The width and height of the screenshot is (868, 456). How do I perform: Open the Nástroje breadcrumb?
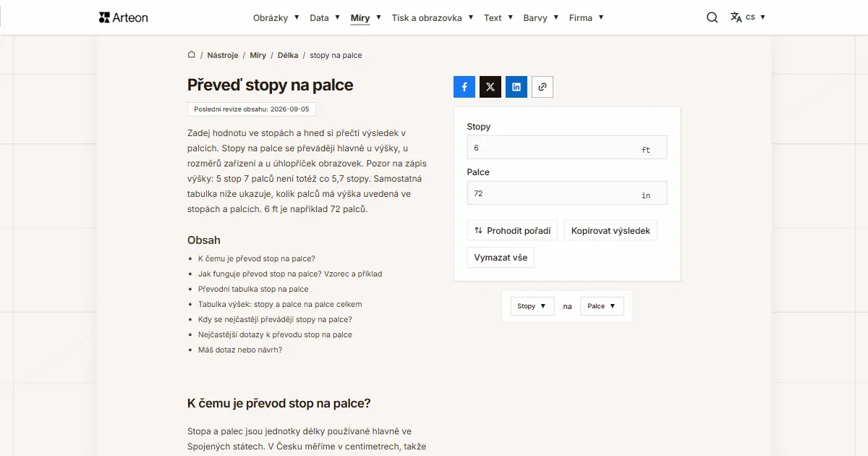(222, 55)
